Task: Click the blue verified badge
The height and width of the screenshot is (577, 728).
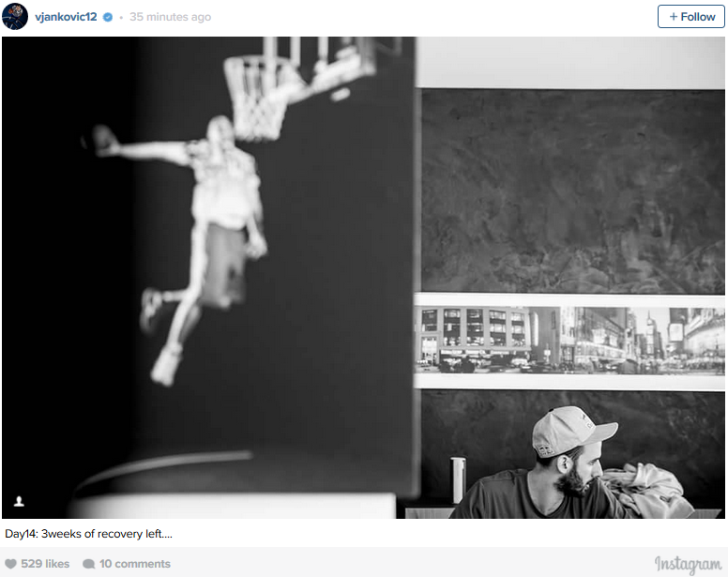Action: (x=108, y=17)
